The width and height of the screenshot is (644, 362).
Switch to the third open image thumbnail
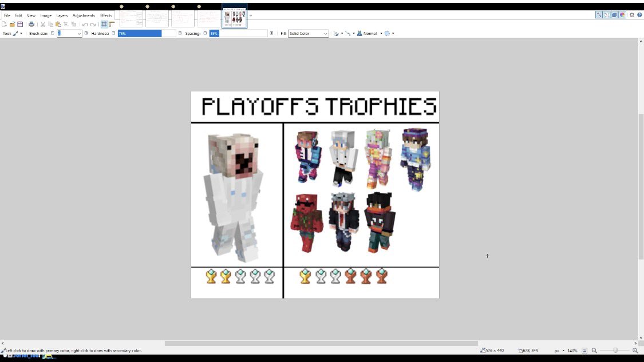[x=183, y=18]
